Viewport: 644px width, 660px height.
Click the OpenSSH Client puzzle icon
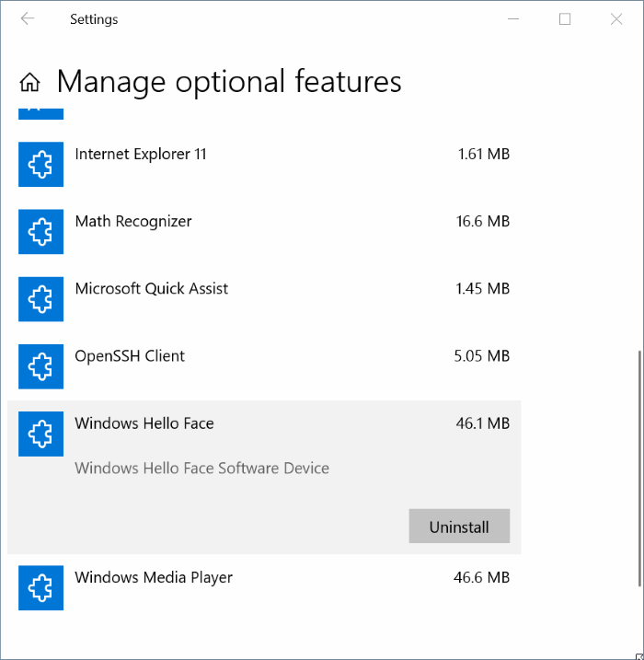[x=40, y=366]
